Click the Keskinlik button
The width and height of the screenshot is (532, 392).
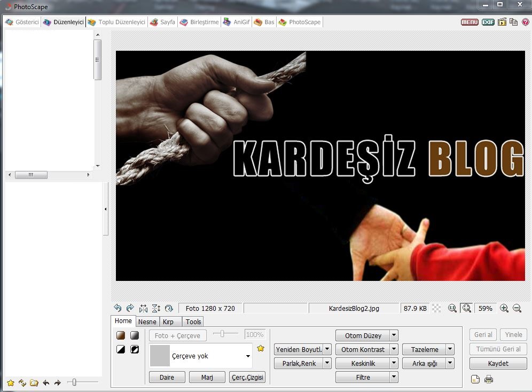coord(363,363)
